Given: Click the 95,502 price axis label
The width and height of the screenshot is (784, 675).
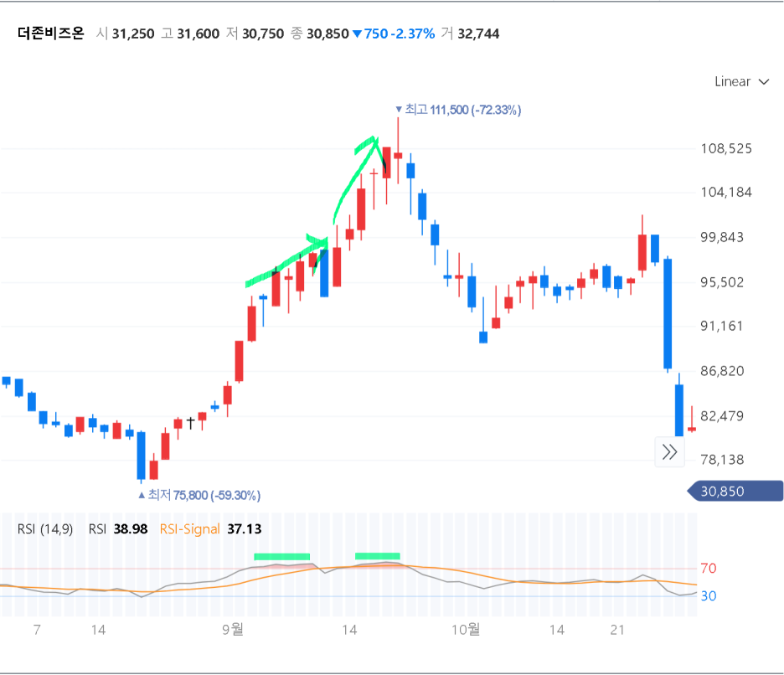Looking at the screenshot, I should 722,282.
